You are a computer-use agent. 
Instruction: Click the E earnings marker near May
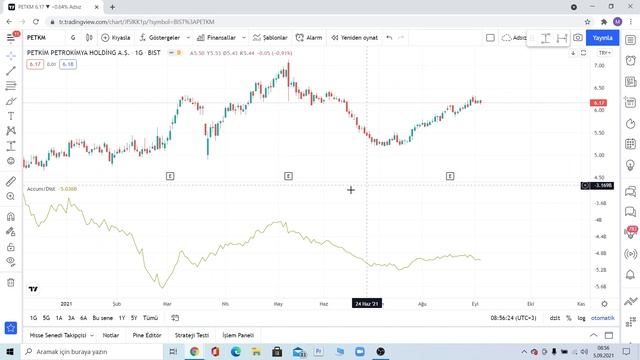point(288,176)
